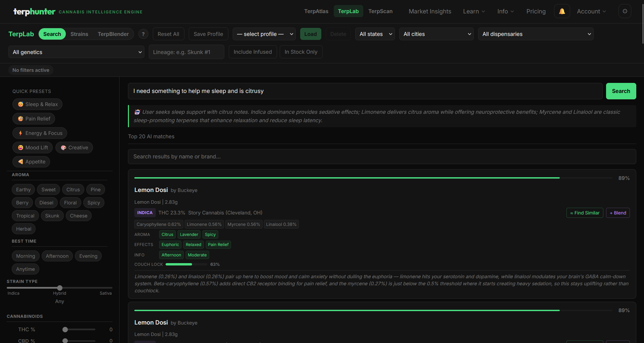
Task: Pick the Creative quick preset
Action: [x=74, y=147]
